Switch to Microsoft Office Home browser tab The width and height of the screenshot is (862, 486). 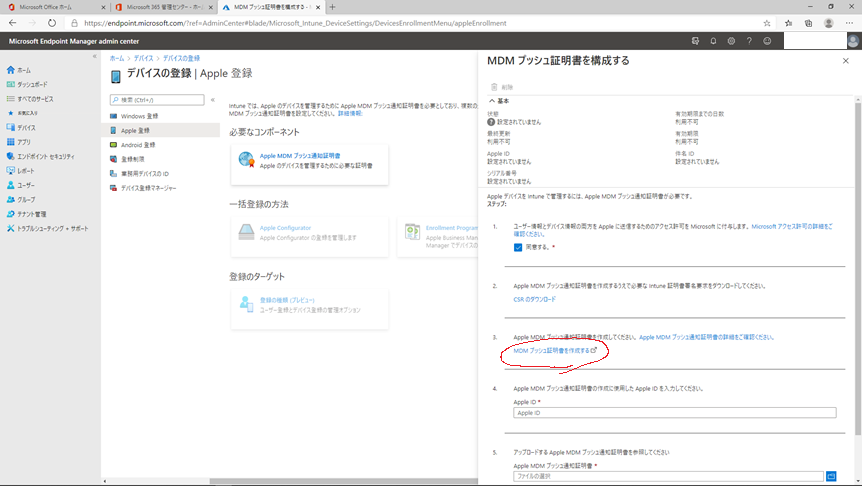(x=55, y=7)
